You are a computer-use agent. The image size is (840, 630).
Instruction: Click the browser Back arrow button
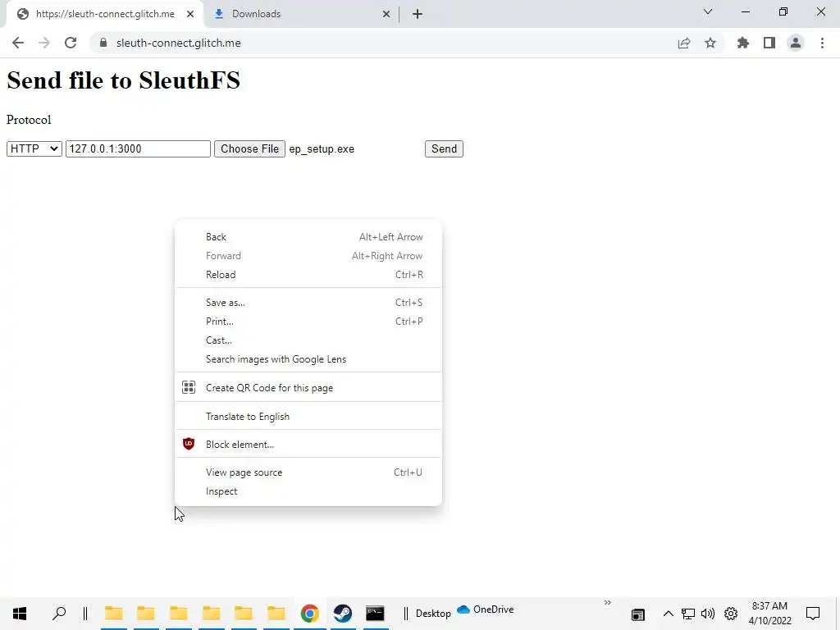point(18,43)
